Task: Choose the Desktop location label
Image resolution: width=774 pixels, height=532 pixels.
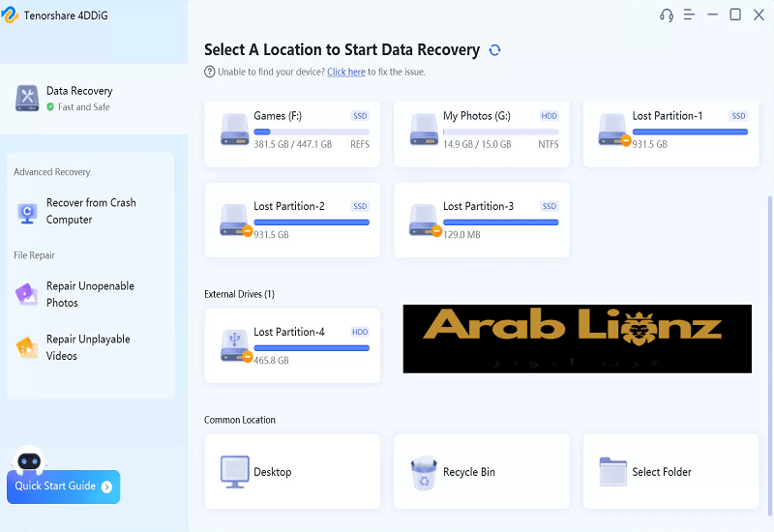Action: (x=273, y=472)
